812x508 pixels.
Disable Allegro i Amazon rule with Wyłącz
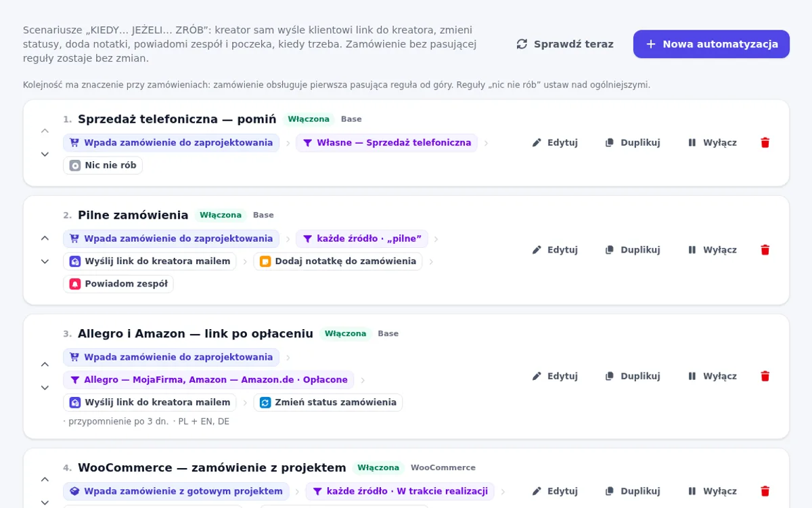tap(712, 376)
